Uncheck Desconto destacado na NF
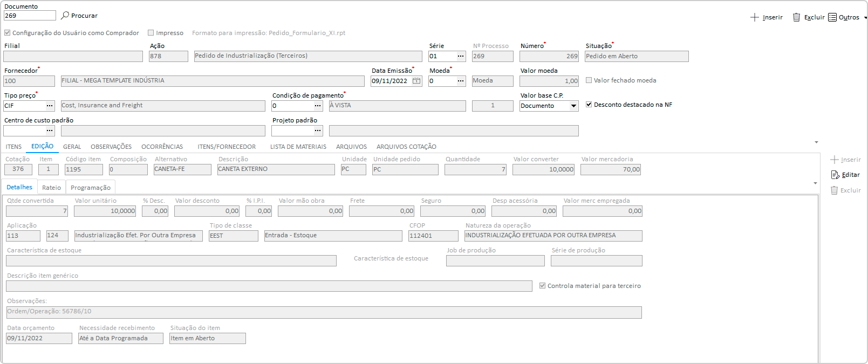 click(589, 105)
